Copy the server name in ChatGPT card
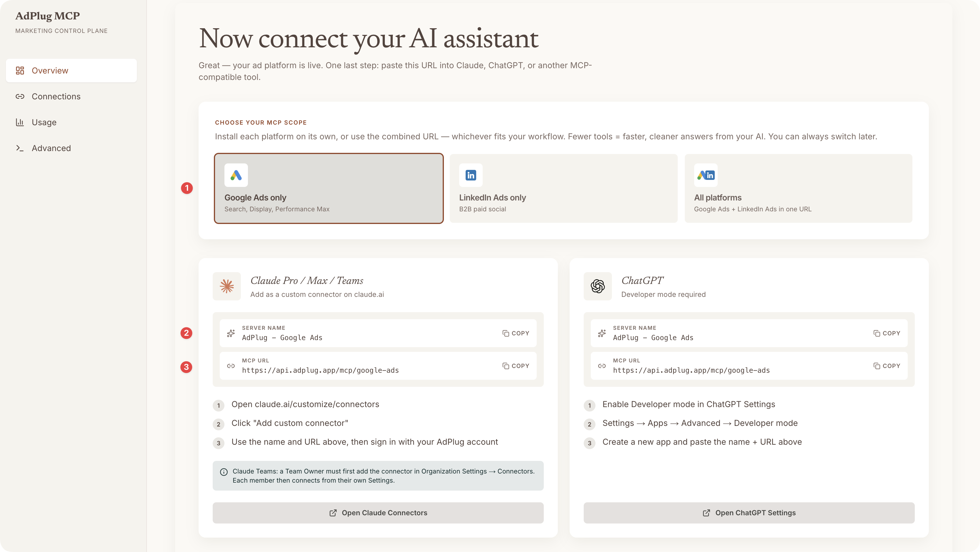Image resolution: width=980 pixels, height=552 pixels. click(886, 333)
